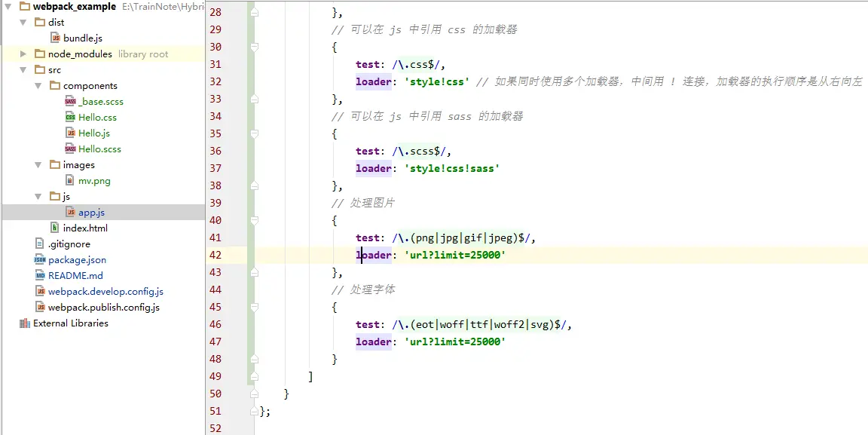The width and height of the screenshot is (868, 435).
Task: Collapse the webpack_example project root arrow
Action: 8,7
